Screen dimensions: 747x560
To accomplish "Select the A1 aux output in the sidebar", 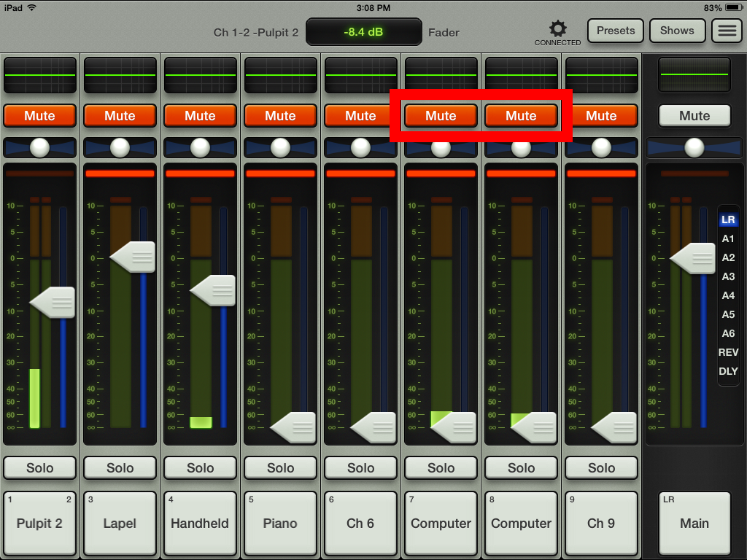I will point(728,238).
